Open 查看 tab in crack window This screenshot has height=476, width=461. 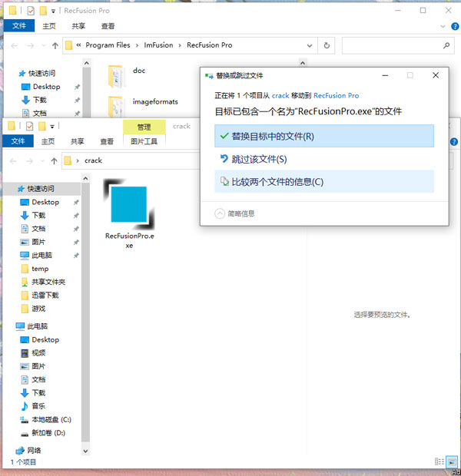tap(107, 141)
